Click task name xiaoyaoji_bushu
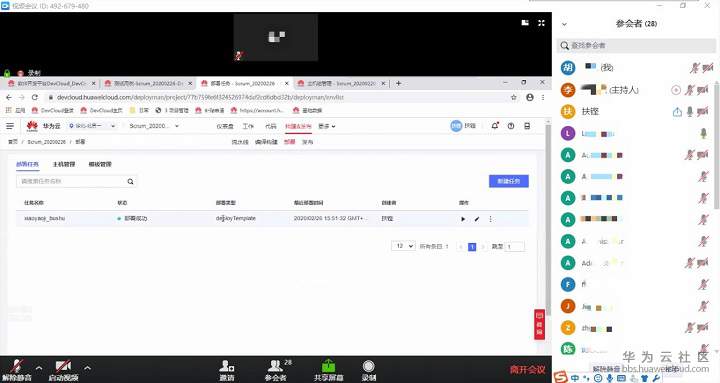Screen dimensions: 720x383 [x=45, y=219]
